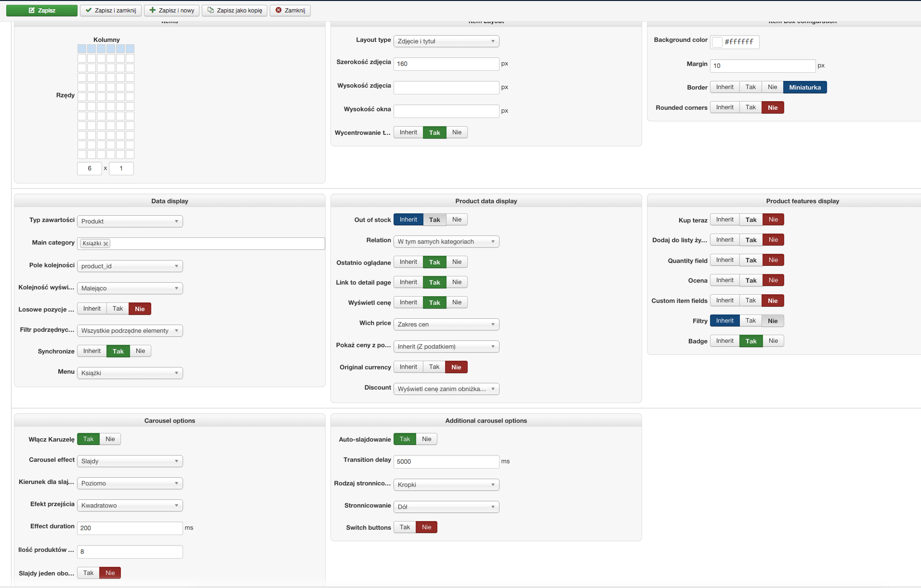Click the Zapisz jako kopię button
This screenshot has width=921, height=588.
[235, 11]
